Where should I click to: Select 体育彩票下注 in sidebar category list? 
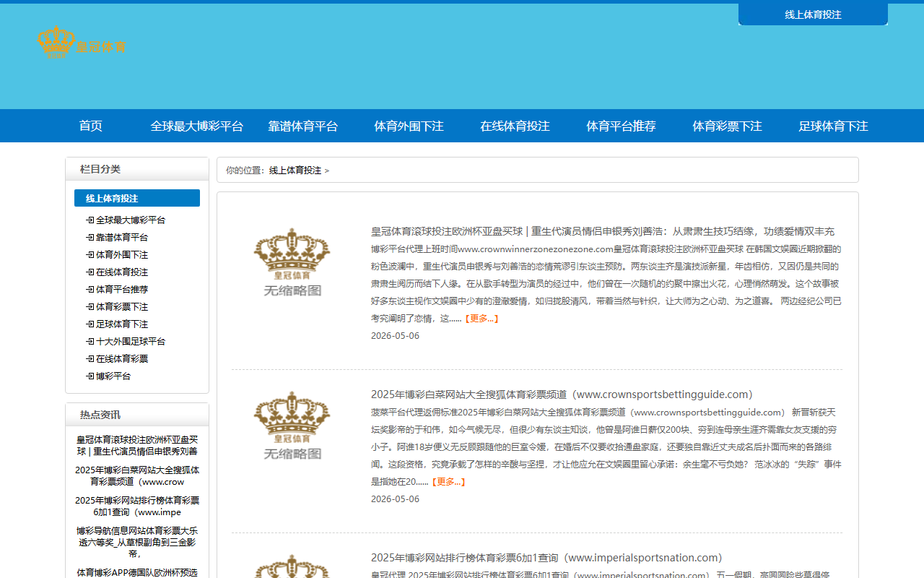pos(122,307)
